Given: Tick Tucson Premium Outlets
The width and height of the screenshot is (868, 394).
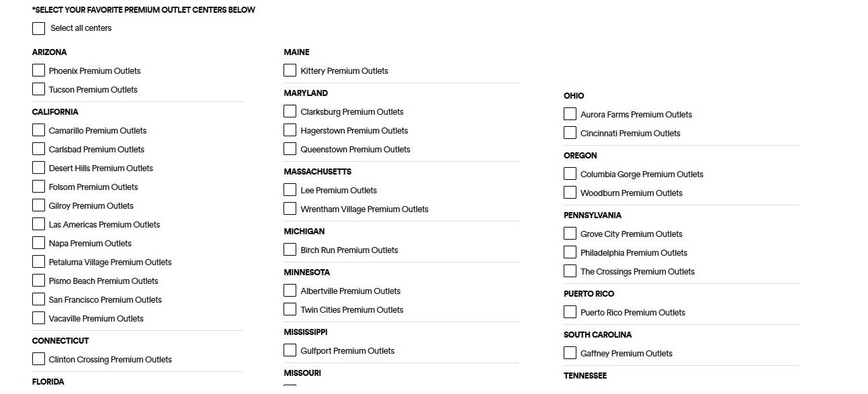Looking at the screenshot, I should 38,89.
